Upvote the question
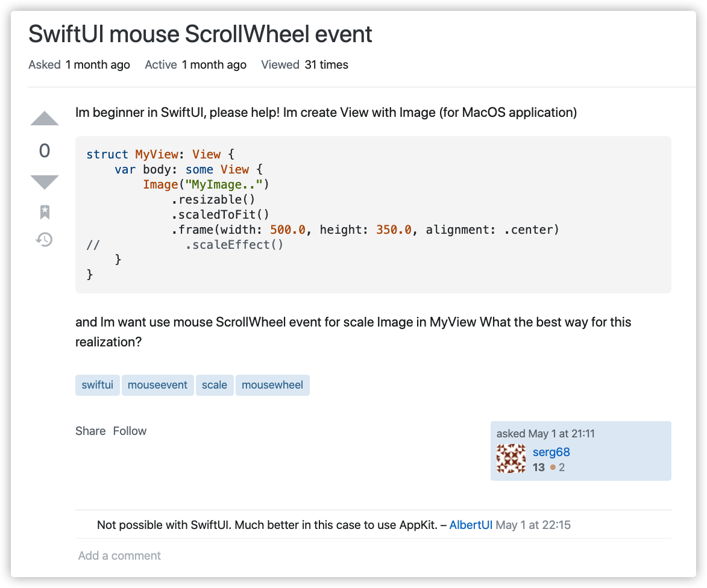Screen dimensions: 707x588 (45, 119)
